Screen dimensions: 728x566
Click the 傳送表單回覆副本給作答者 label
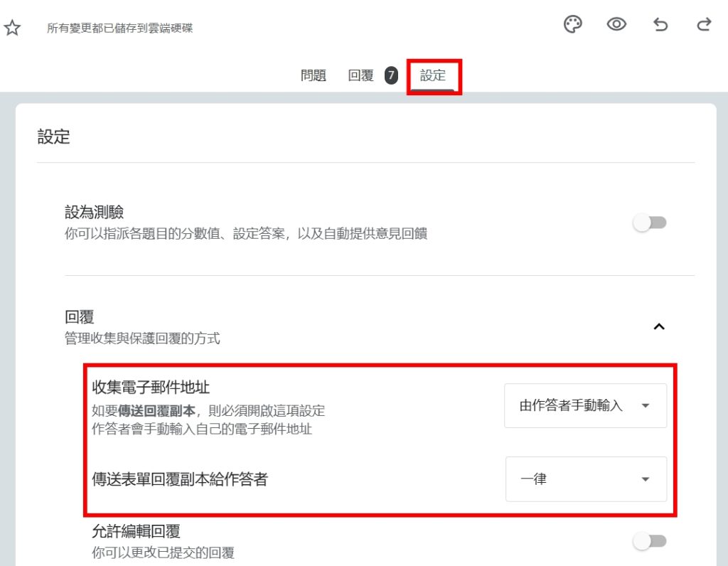tap(180, 479)
